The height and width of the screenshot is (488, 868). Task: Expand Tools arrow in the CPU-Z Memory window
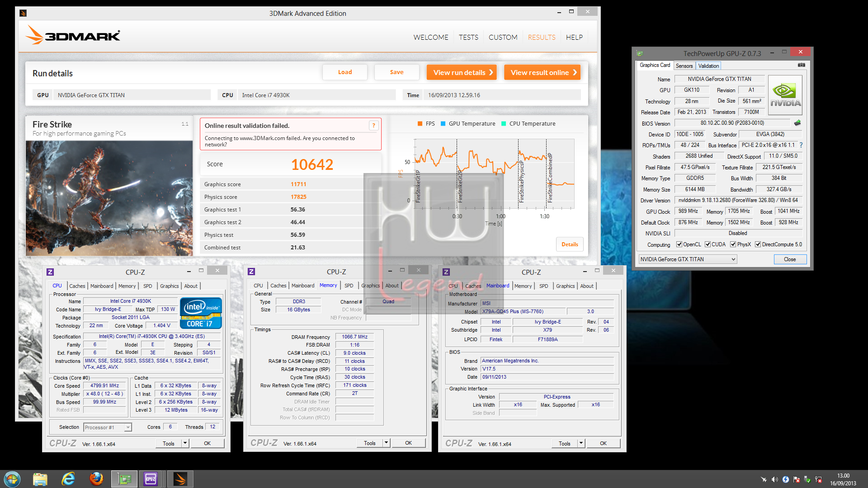click(386, 443)
